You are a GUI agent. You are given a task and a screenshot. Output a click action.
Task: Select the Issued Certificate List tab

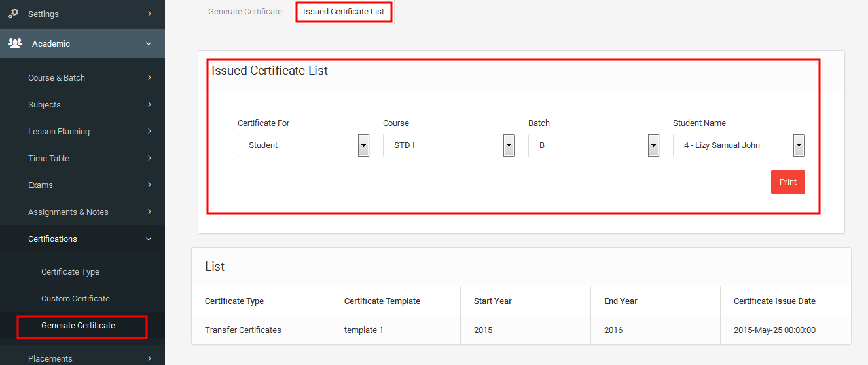pos(344,12)
